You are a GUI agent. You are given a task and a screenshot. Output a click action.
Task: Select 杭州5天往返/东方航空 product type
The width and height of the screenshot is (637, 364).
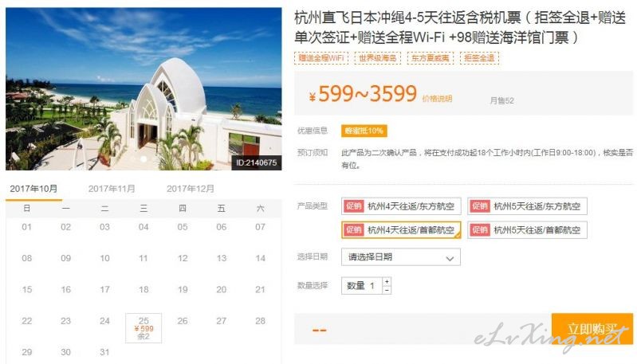coord(527,206)
